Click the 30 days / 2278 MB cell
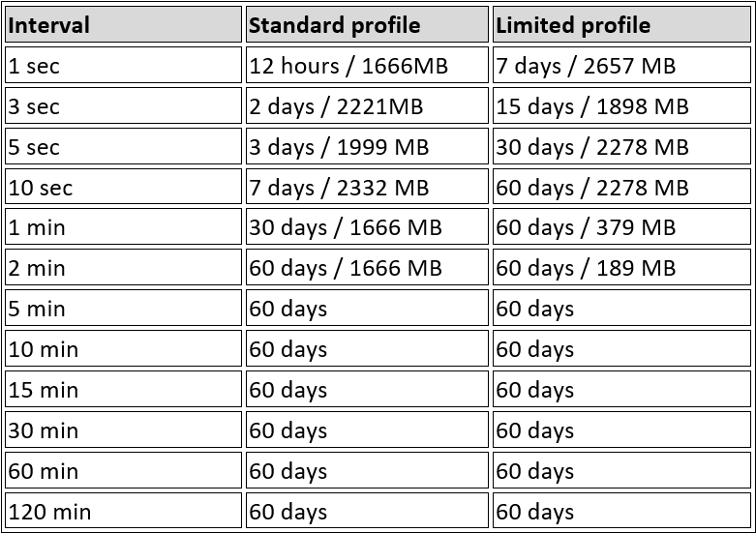 click(621, 147)
